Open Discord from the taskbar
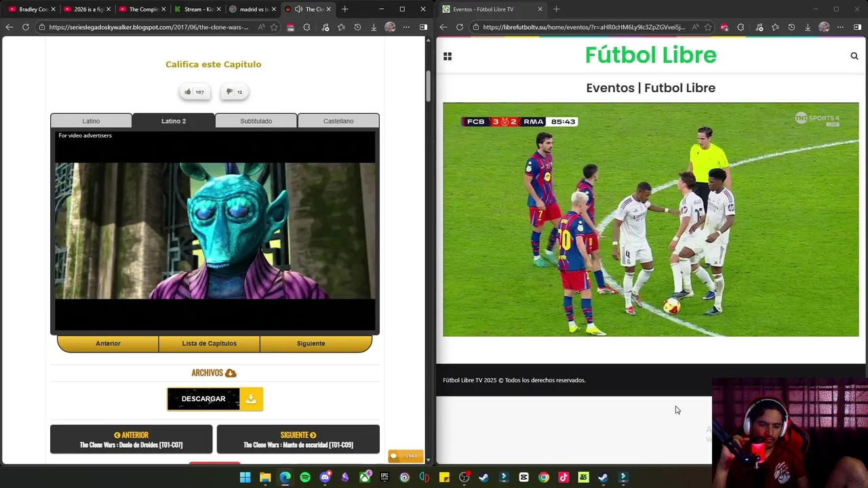 click(x=325, y=477)
